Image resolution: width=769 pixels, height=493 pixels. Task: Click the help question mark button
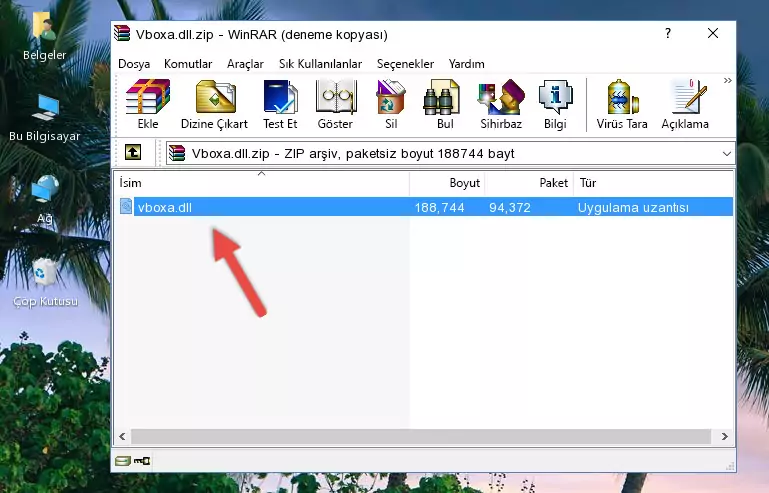point(667,33)
